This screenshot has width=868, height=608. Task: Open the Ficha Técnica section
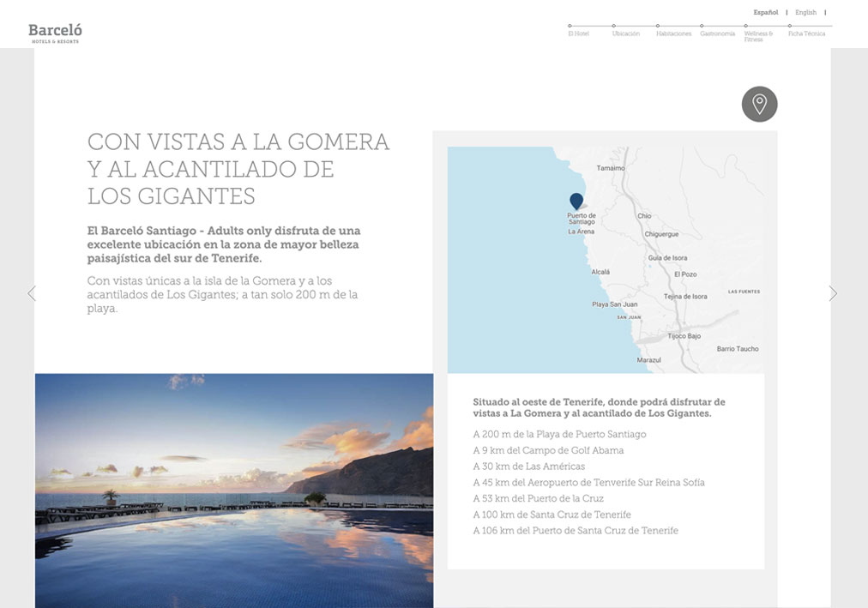(806, 33)
